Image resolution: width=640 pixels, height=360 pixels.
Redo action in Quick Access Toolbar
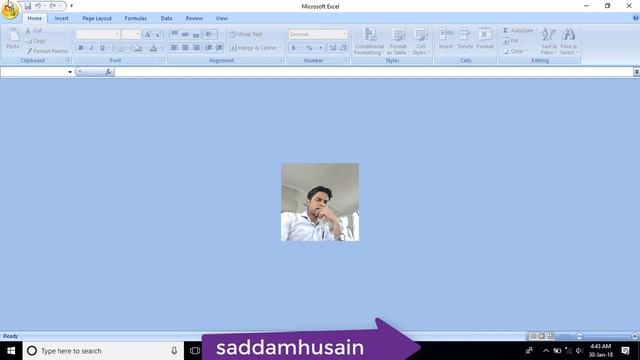pos(53,6)
